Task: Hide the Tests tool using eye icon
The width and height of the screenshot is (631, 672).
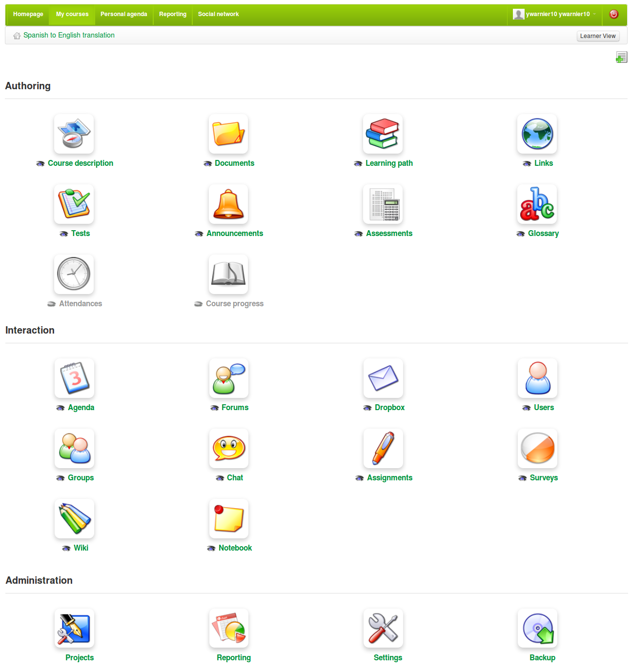Action: pos(64,234)
